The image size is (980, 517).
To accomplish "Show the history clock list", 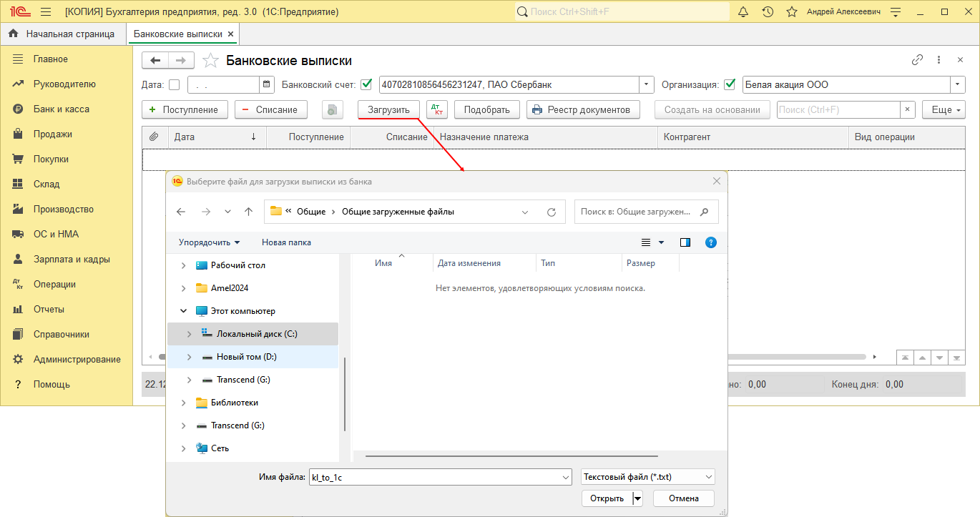I will point(768,12).
